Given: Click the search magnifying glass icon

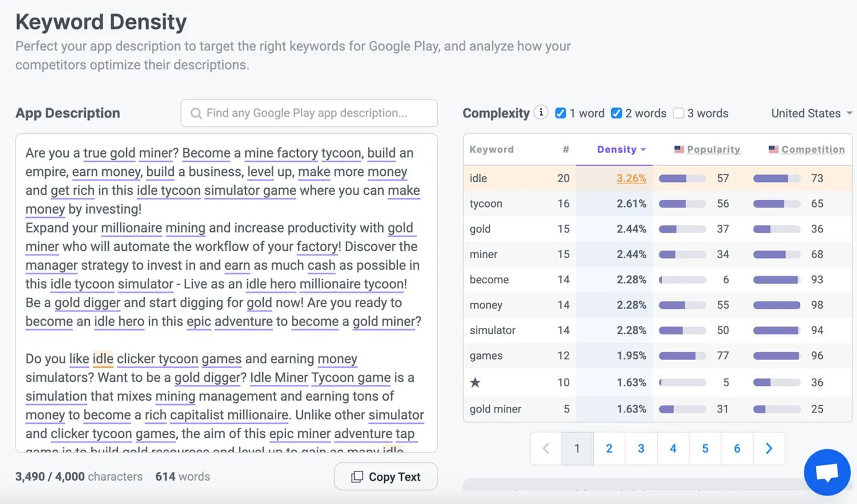Looking at the screenshot, I should [195, 113].
